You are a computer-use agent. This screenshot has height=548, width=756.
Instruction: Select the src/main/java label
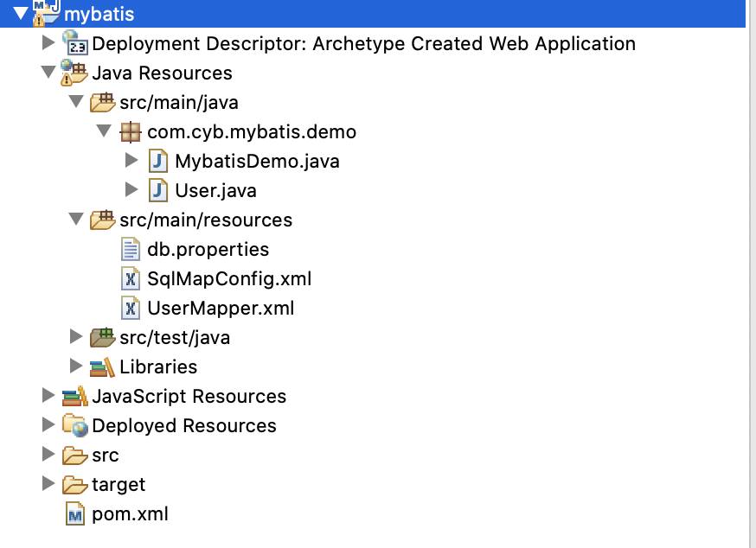179,103
